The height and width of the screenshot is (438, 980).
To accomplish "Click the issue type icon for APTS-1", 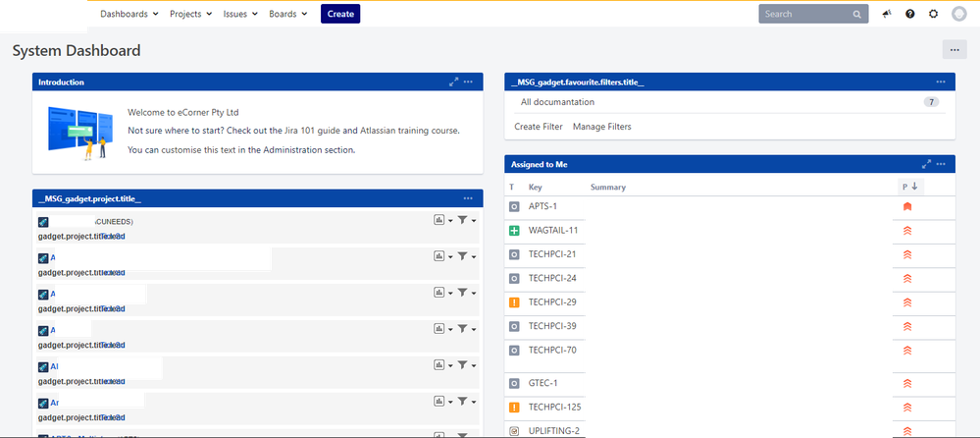I will (514, 206).
